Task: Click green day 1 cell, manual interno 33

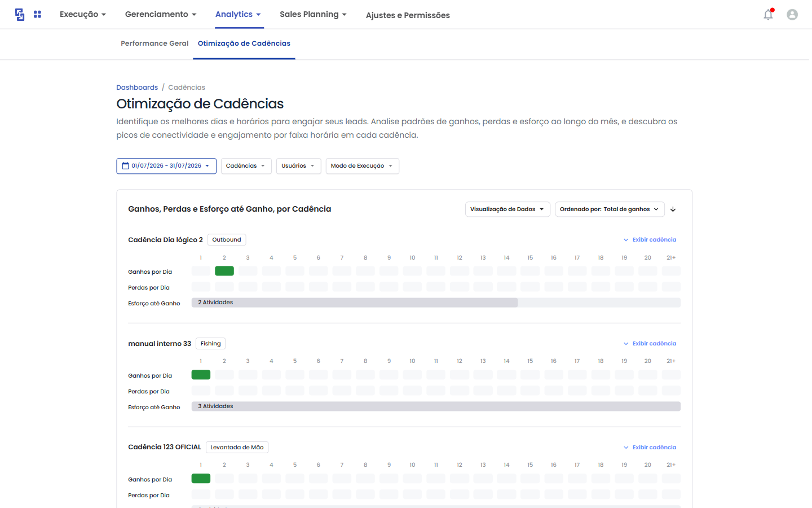Action: (201, 375)
